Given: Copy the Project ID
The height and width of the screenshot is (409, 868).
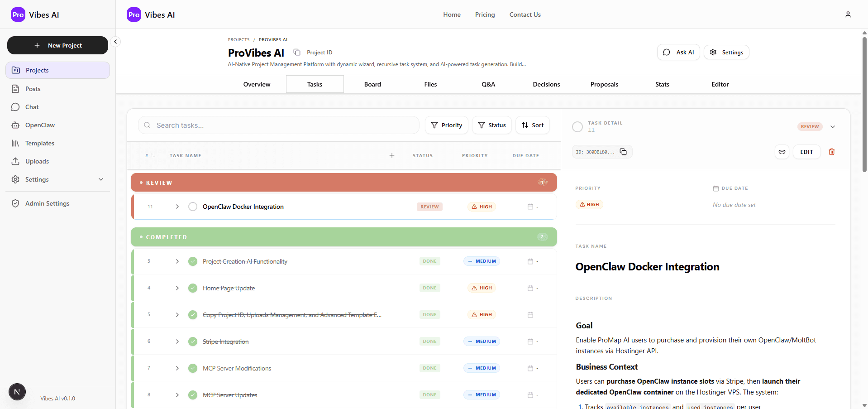Looking at the screenshot, I should click(297, 52).
